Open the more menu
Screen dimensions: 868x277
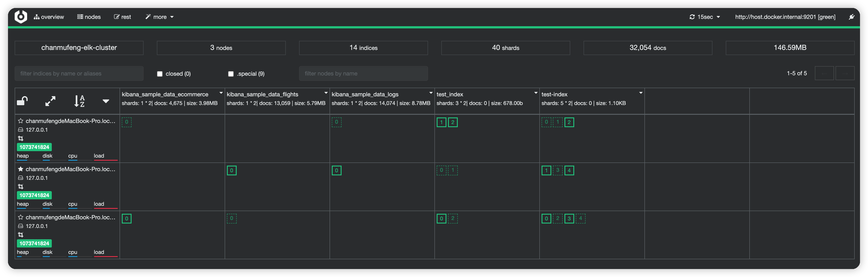click(x=160, y=17)
